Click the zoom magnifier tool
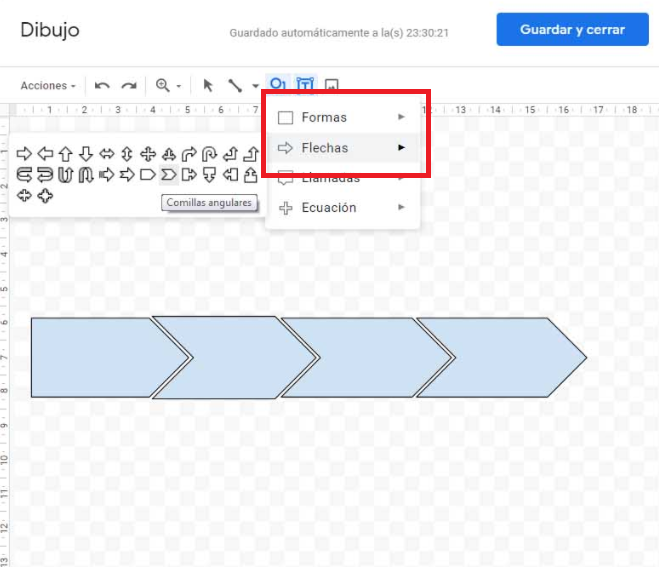The image size is (659, 567). click(x=163, y=85)
